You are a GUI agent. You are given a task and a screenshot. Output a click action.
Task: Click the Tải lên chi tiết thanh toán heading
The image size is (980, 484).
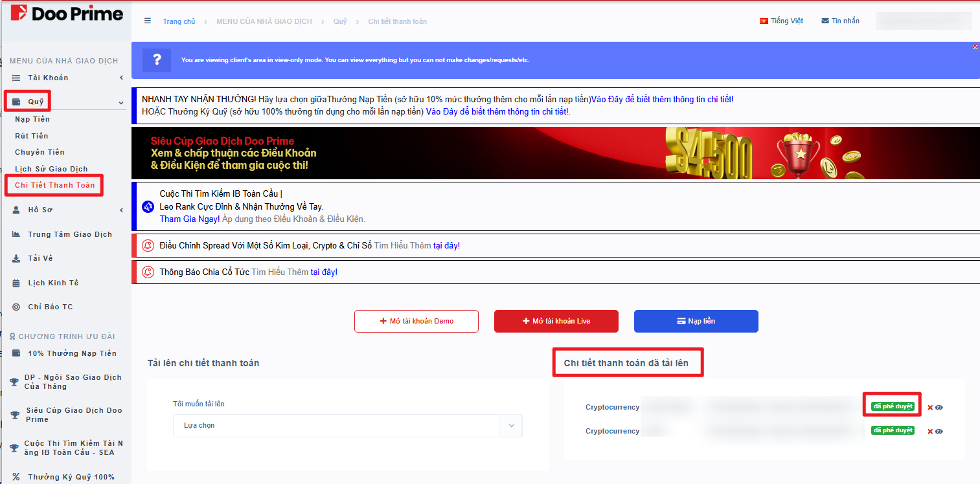[x=203, y=363]
